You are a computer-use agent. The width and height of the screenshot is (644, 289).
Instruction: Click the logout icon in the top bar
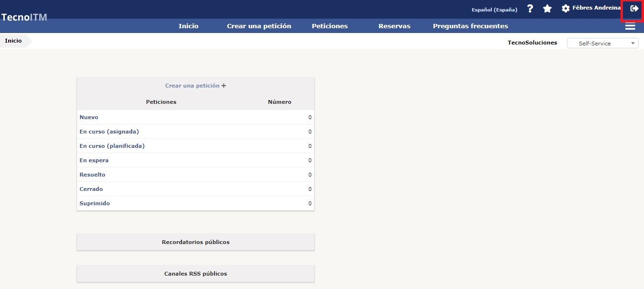[634, 9]
